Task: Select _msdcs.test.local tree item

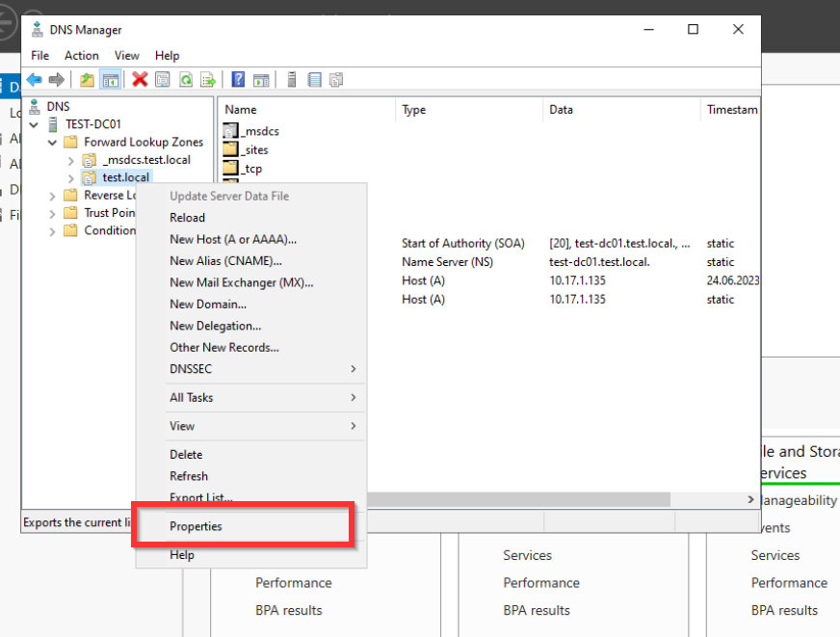Action: coord(146,160)
